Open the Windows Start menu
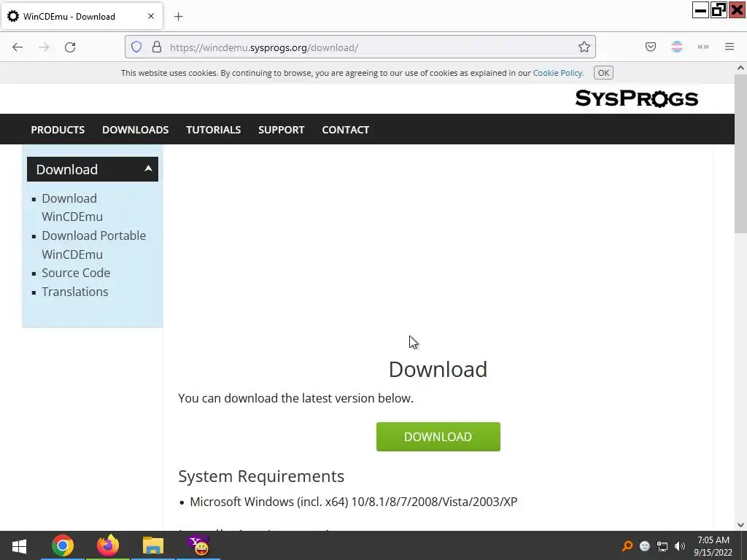The height and width of the screenshot is (560, 747). 19,545
